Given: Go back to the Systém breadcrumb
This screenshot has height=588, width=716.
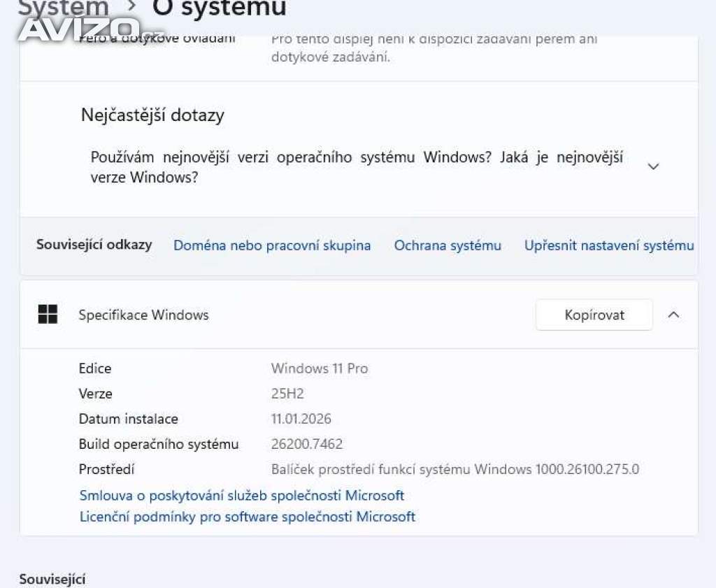Looking at the screenshot, I should [64, 8].
